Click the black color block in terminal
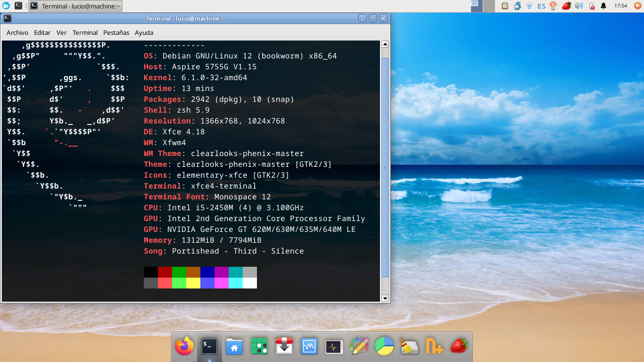The image size is (644, 362). (151, 272)
